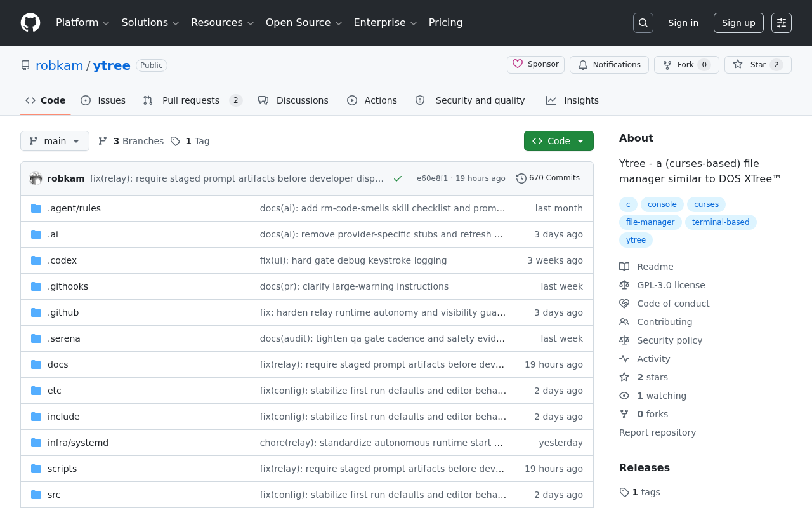Open the green Code dropdown button
Screen dimensions: 812x508
559,141
